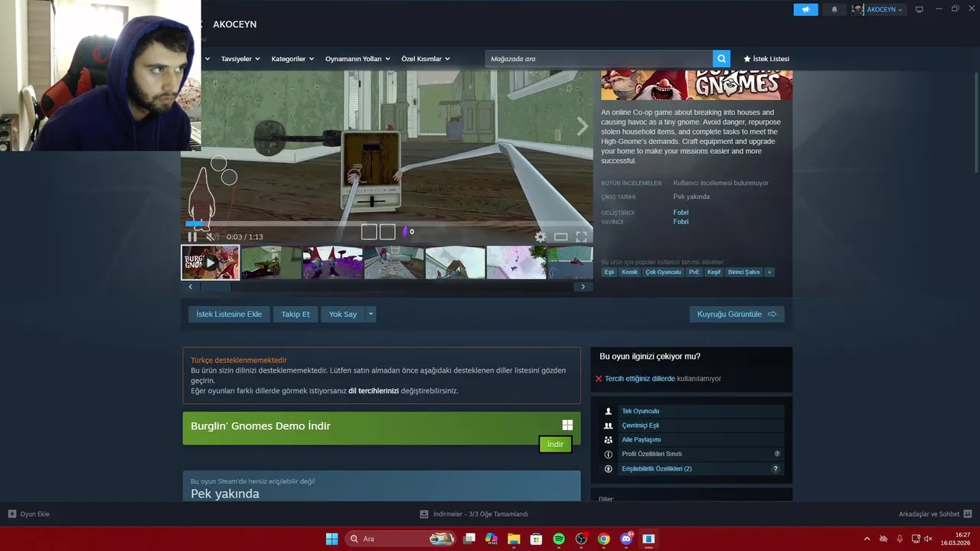Image resolution: width=980 pixels, height=551 pixels.
Task: Click the Windows taskbar Ara search box
Action: [400, 539]
